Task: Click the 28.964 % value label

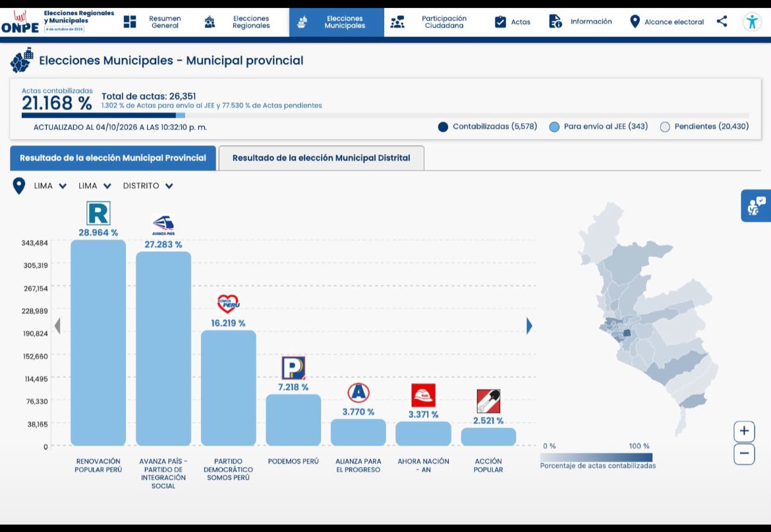Action: 98,233
